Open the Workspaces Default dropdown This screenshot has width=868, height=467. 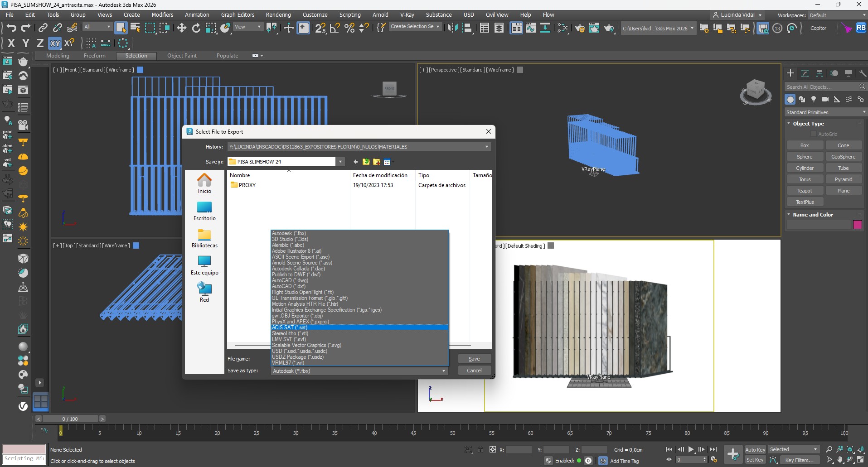point(838,15)
